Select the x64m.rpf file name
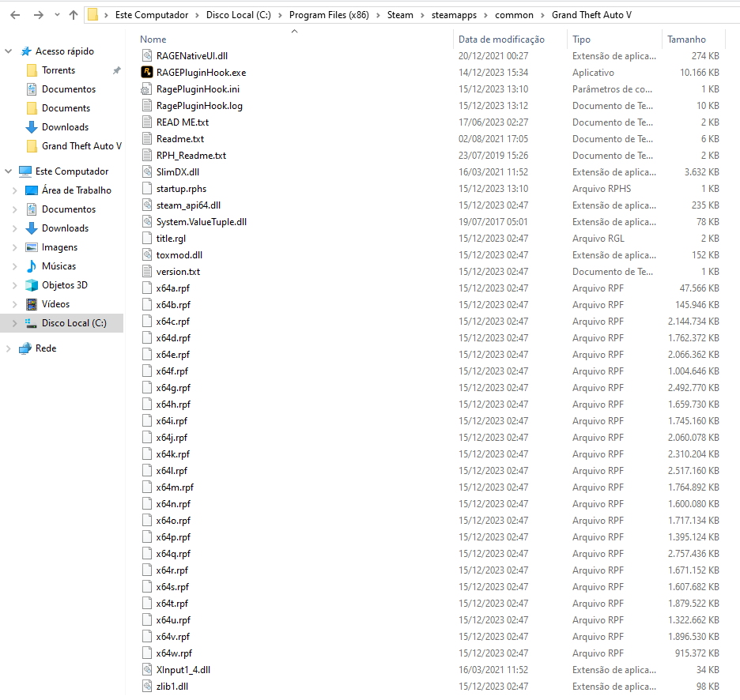The image size is (740, 700). point(175,487)
